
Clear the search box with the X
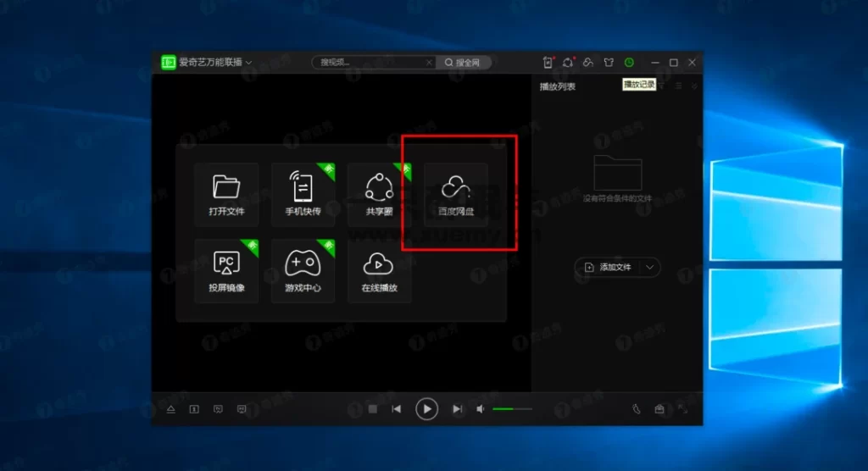[429, 63]
